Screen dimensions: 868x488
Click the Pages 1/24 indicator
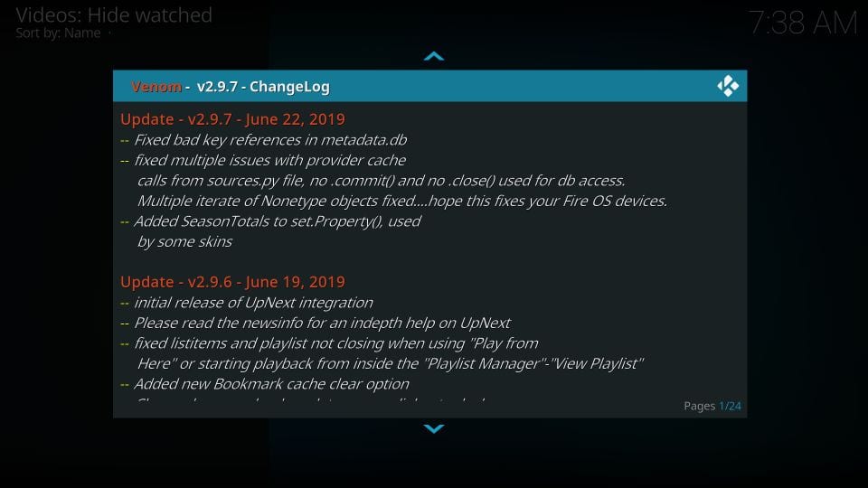point(712,406)
